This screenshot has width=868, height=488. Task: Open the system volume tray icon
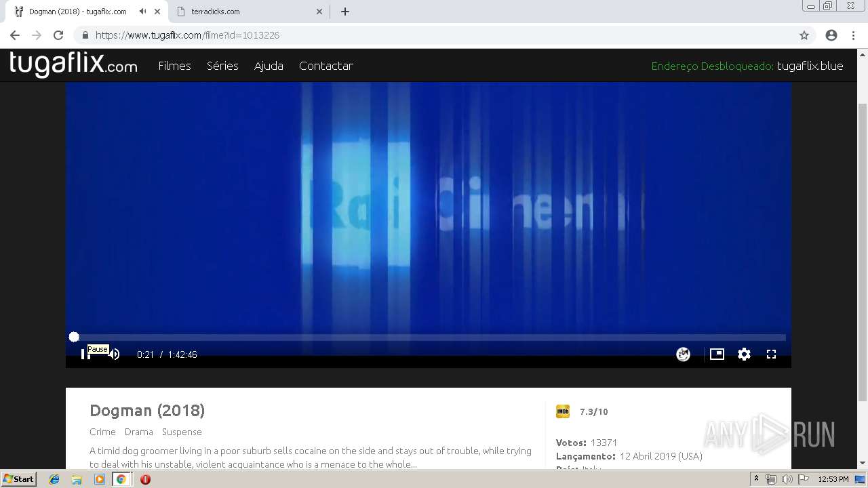pos(787,479)
